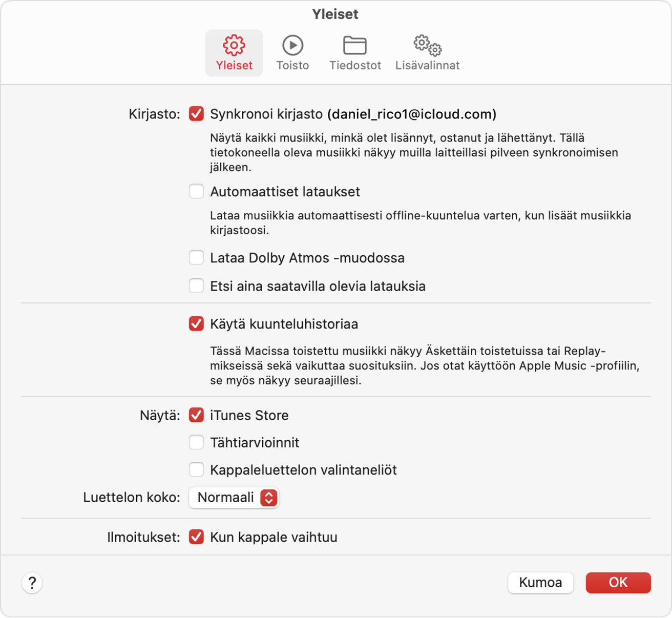This screenshot has height=618, width=672.
Task: Uncheck Kun kappale vaihtuu notification
Action: pyautogui.click(x=196, y=537)
